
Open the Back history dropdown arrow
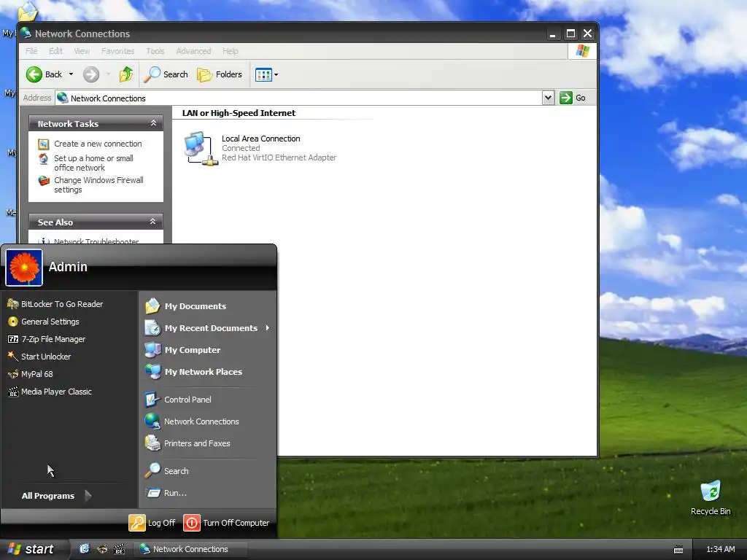tap(71, 74)
